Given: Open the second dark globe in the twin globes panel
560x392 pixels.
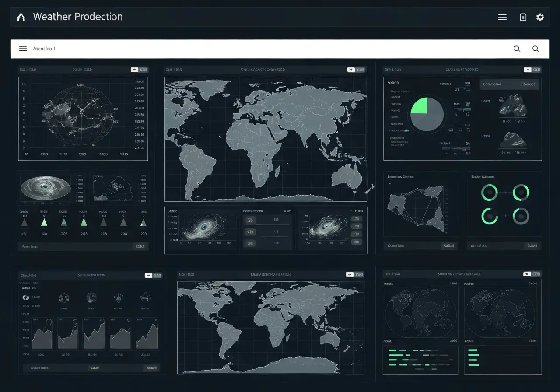Looking at the screenshot, I should 500,312.
